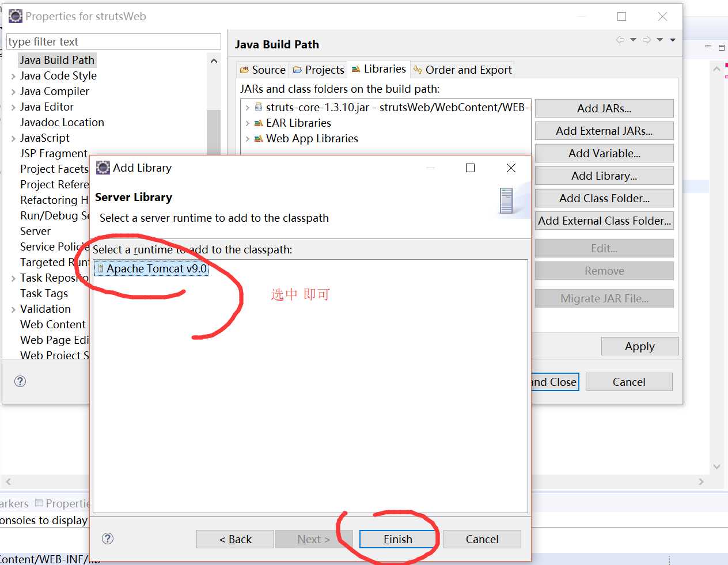Minimize the editor pane behind the dialog
This screenshot has width=728, height=565.
click(x=708, y=47)
